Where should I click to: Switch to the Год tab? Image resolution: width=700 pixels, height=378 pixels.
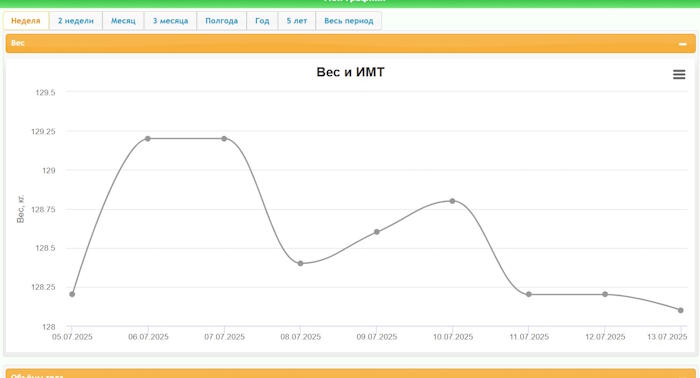click(x=262, y=21)
